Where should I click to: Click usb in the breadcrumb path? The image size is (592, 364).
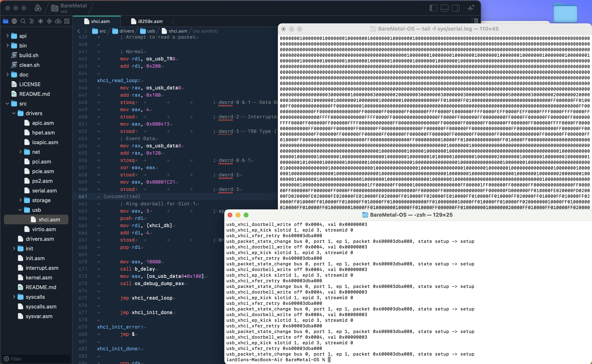pyautogui.click(x=147, y=31)
